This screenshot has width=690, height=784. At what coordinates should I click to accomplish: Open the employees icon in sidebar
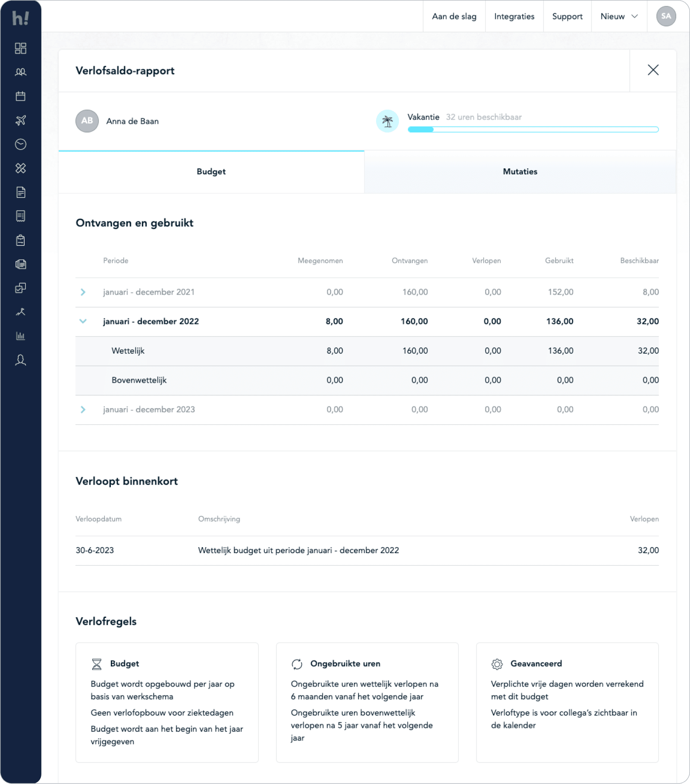click(21, 72)
